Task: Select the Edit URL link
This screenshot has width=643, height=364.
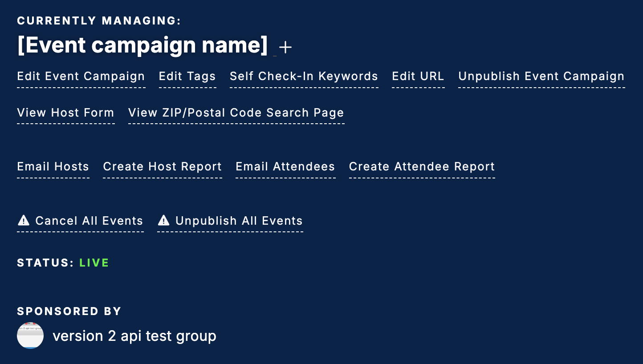Action: [418, 77]
